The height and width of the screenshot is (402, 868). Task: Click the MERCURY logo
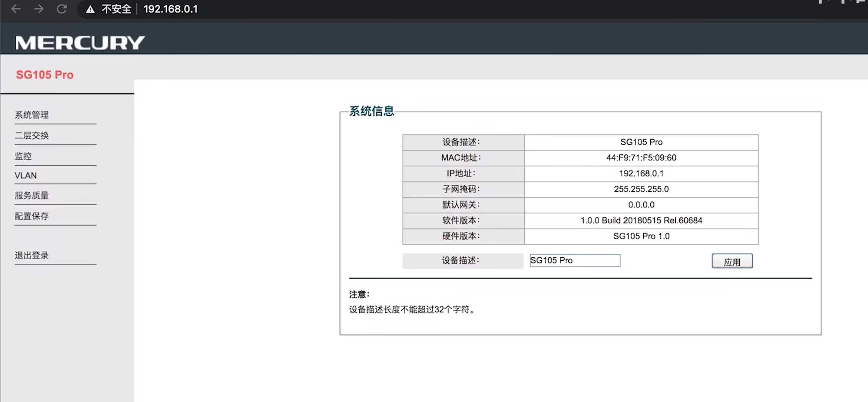pos(80,42)
